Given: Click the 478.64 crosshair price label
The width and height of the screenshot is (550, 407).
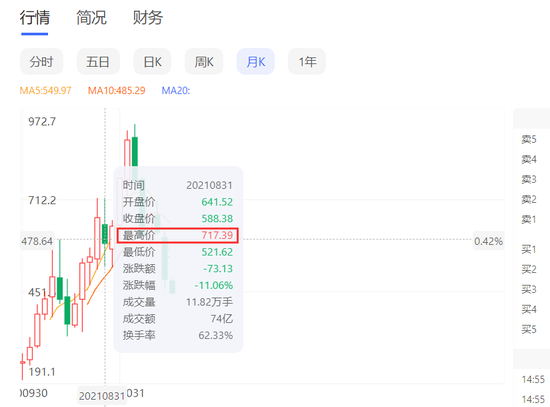Looking at the screenshot, I should point(37,241).
